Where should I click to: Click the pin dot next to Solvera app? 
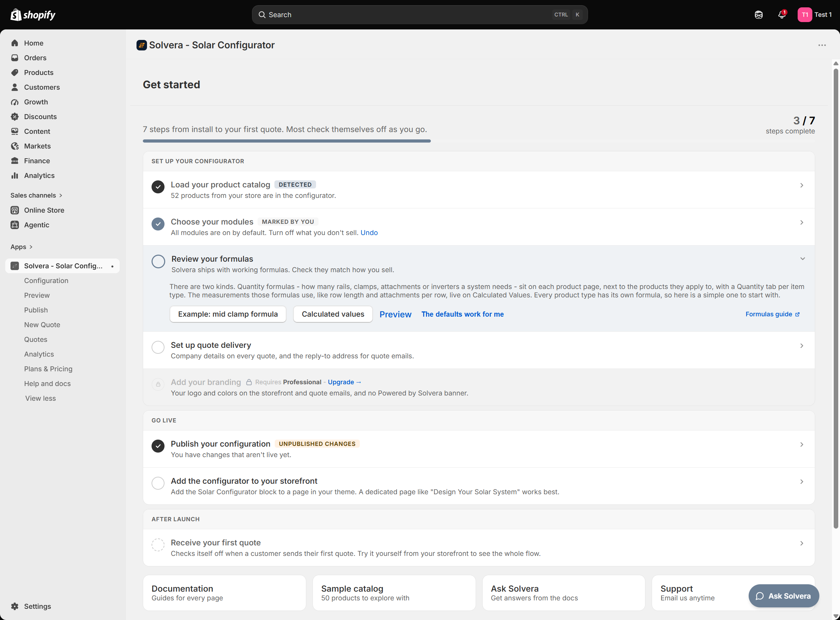click(x=112, y=267)
